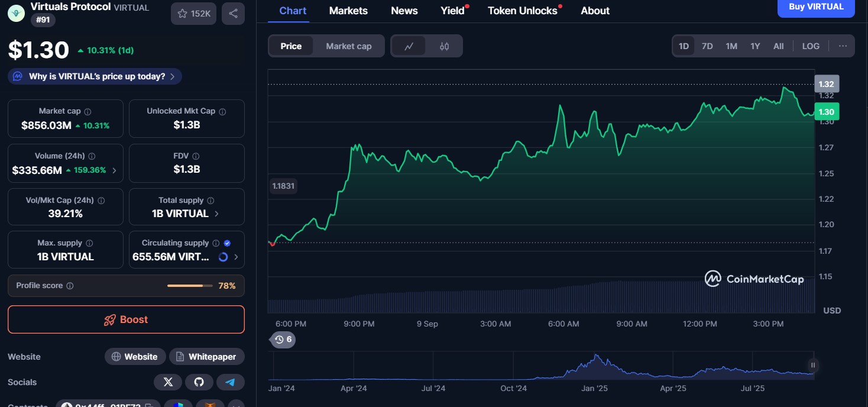
Task: Click the 1.1831 opening price label
Action: [x=283, y=186]
